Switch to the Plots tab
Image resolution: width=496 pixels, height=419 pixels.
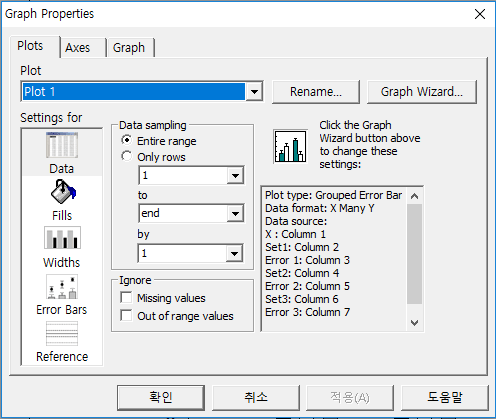(30, 46)
